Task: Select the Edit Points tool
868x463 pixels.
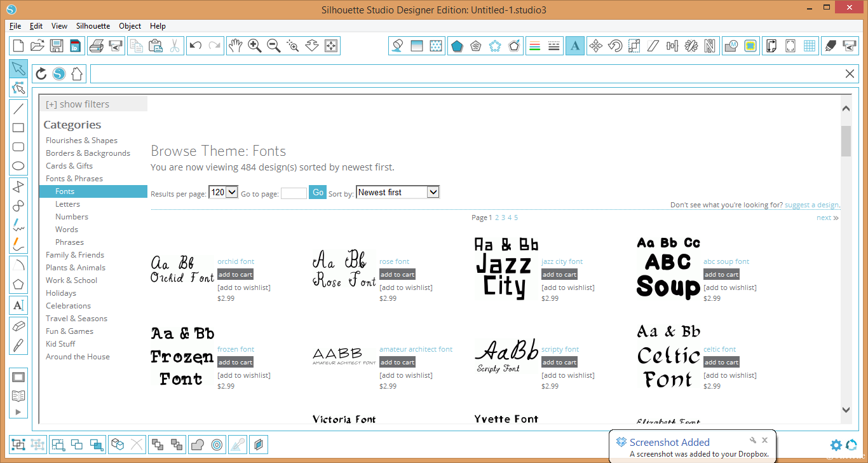Action: 18,88
